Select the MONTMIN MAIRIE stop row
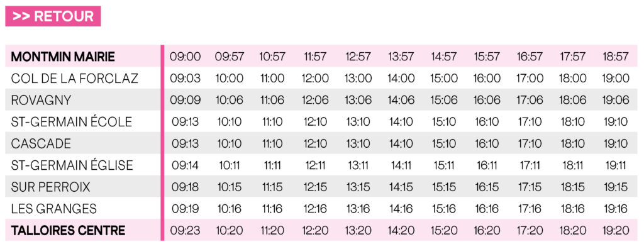 click(x=321, y=57)
